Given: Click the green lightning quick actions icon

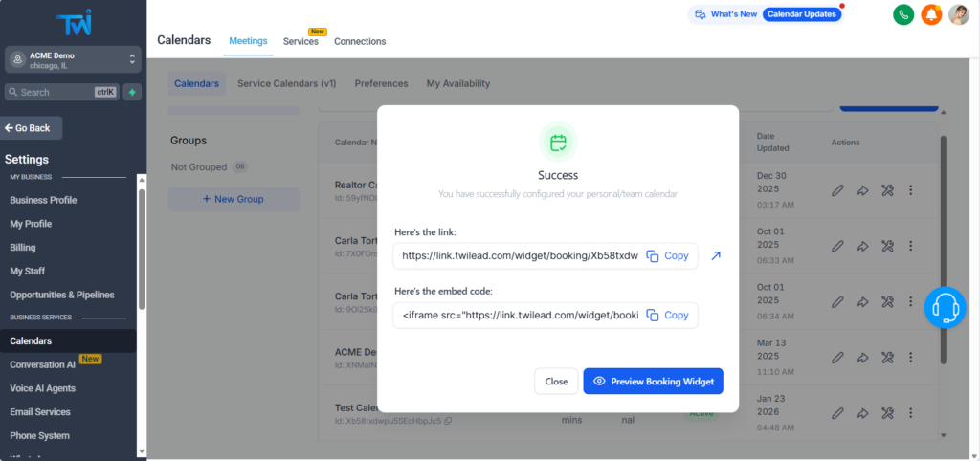Looking at the screenshot, I should 132,92.
